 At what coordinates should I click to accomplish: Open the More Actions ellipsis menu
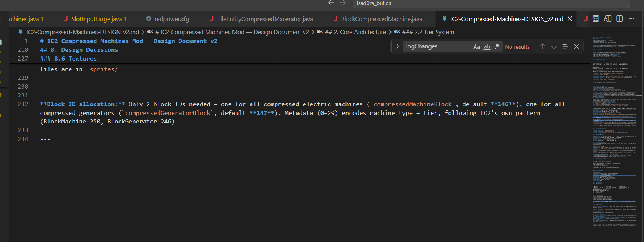(x=632, y=19)
